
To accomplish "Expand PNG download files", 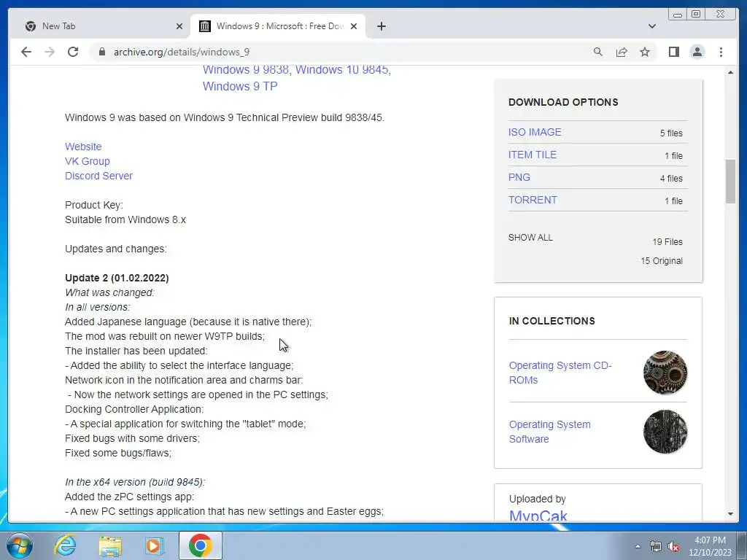I will click(519, 177).
